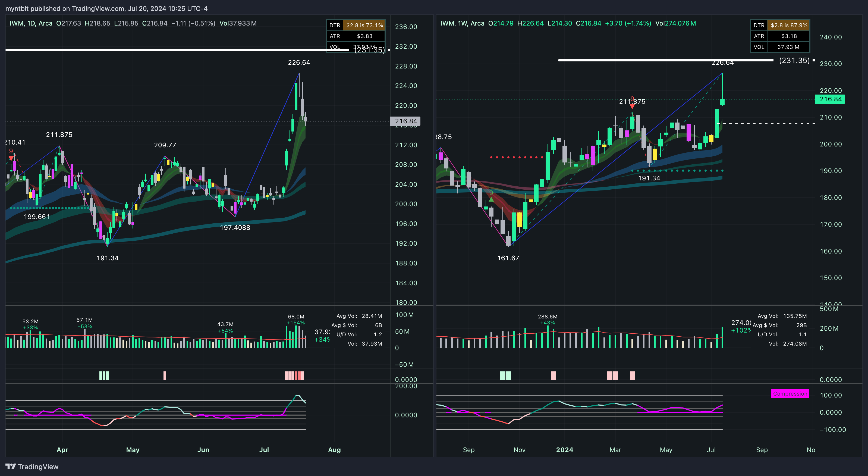Click the 57.1M +53% volume label
The height and width of the screenshot is (476, 868).
click(x=84, y=323)
